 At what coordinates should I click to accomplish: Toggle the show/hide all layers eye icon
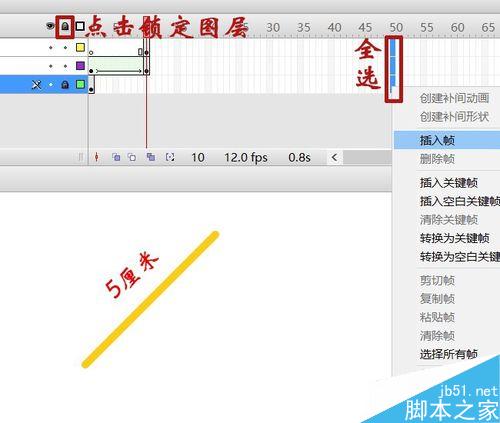point(50,26)
